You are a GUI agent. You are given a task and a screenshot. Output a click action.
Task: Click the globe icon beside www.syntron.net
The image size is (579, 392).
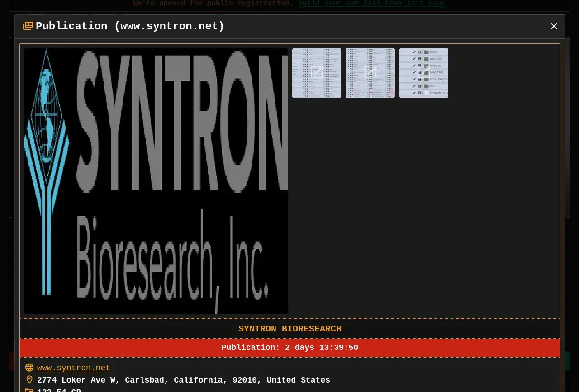point(29,368)
